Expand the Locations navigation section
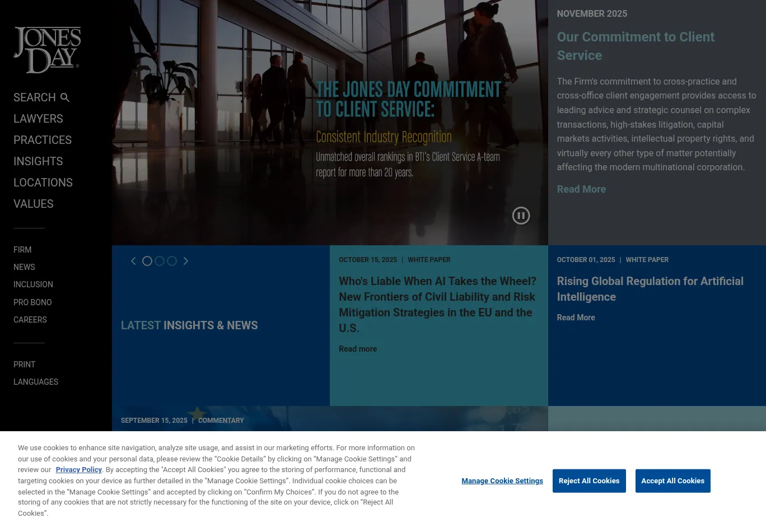 point(43,183)
